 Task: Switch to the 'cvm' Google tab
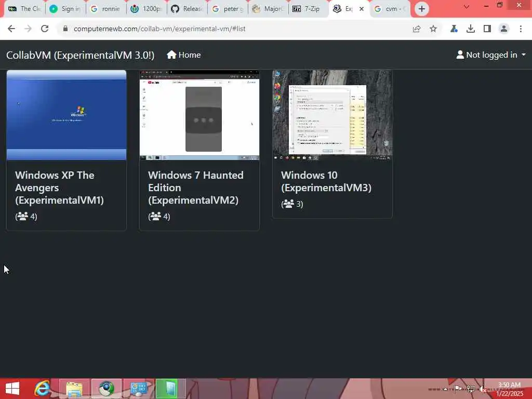pos(390,9)
